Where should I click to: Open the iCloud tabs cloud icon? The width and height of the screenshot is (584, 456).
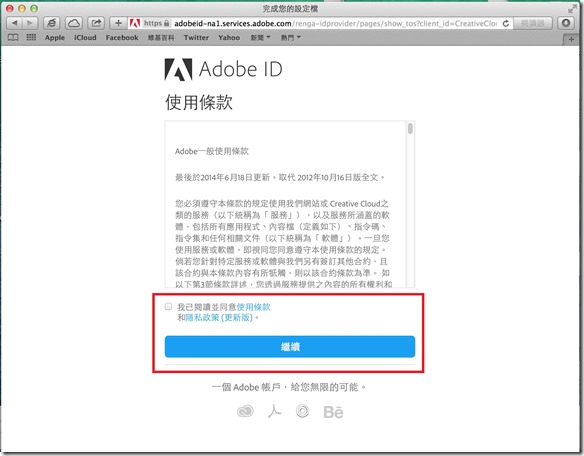[74, 23]
